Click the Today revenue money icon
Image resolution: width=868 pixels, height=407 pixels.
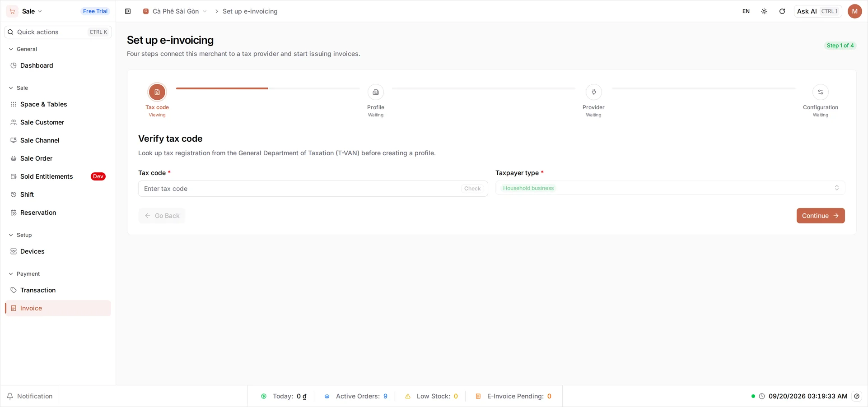point(264,396)
